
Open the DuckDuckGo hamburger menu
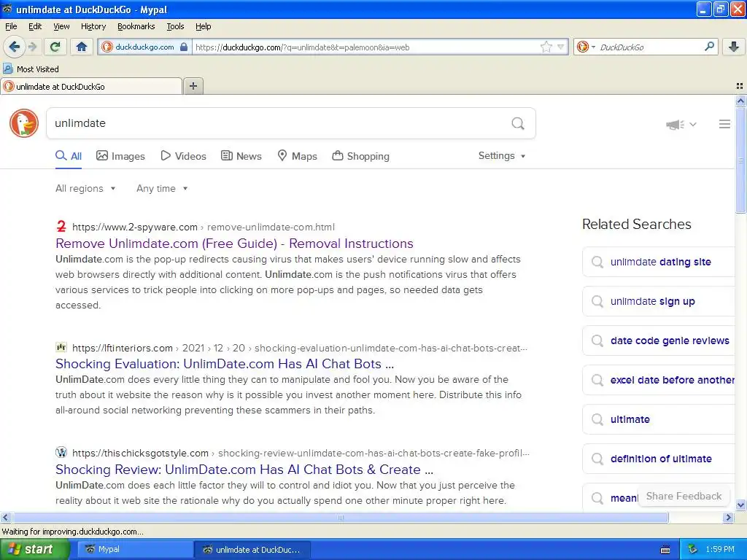(724, 124)
